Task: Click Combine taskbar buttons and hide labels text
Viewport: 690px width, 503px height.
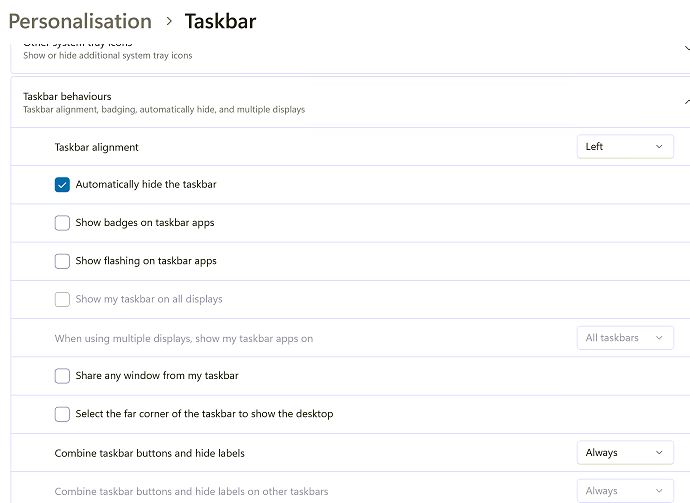Action: [149, 453]
